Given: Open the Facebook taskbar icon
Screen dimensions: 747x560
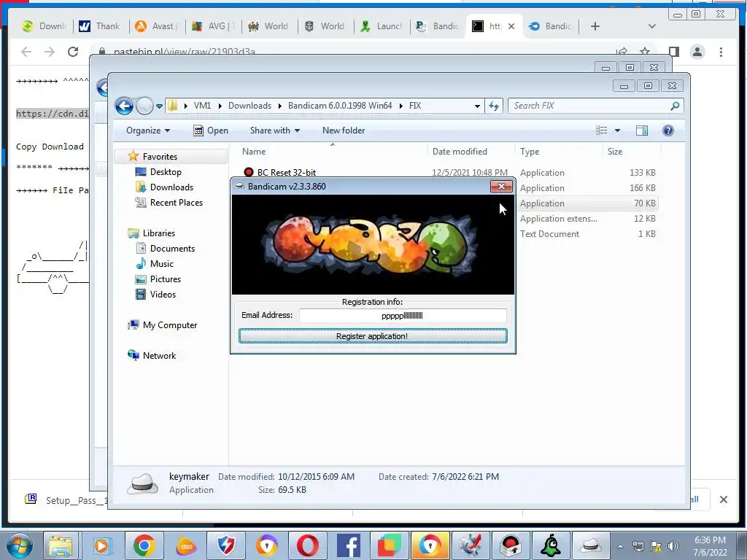Looking at the screenshot, I should click(x=349, y=545).
